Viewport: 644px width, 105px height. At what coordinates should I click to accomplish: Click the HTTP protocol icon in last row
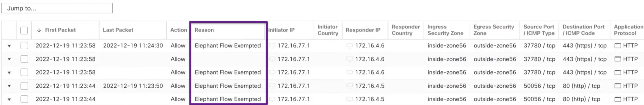618,99
